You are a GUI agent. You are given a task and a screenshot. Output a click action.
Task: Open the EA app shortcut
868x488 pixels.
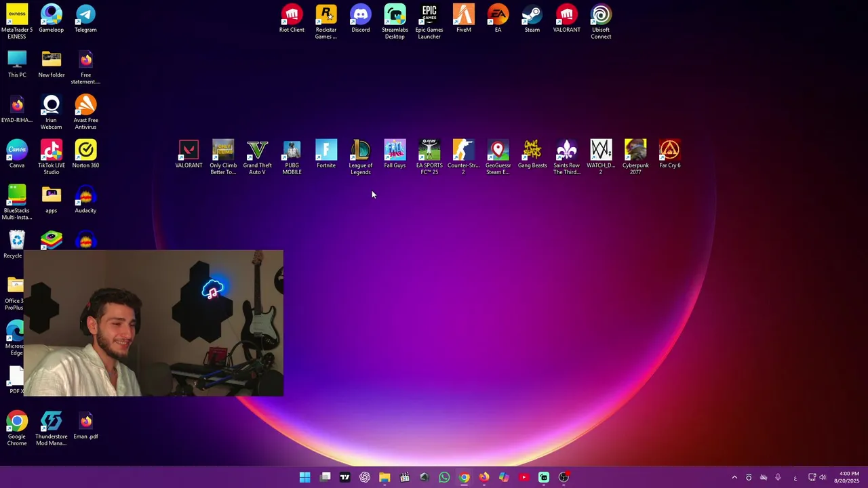click(498, 18)
